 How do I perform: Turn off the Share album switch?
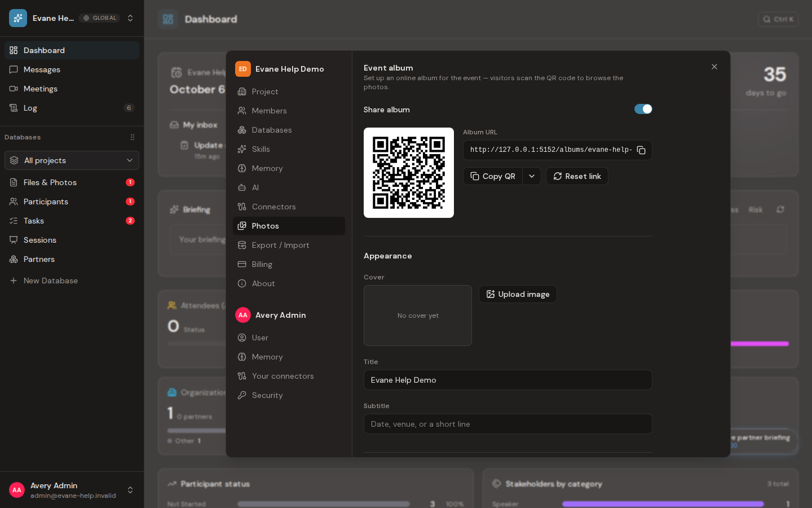coord(643,109)
